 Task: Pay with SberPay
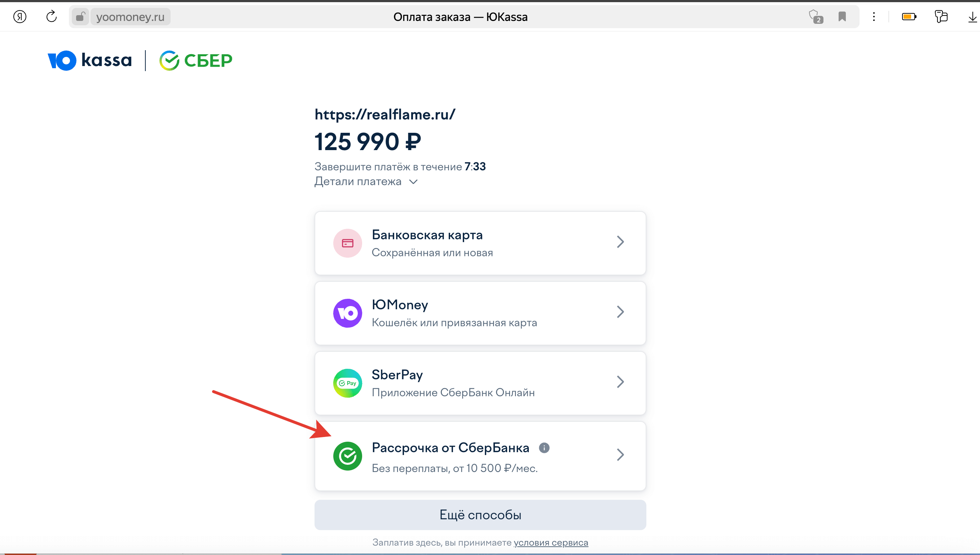point(480,383)
